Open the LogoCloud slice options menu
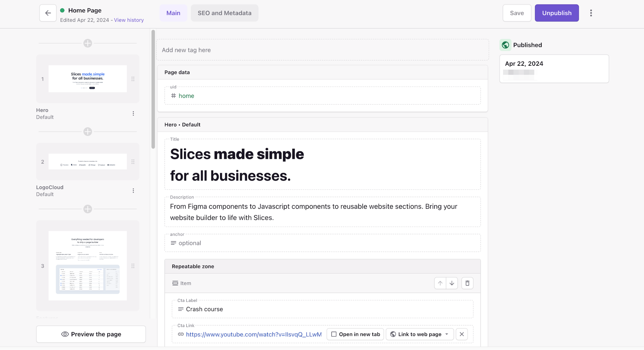Viewport: 644px width, 350px height. coord(133,190)
